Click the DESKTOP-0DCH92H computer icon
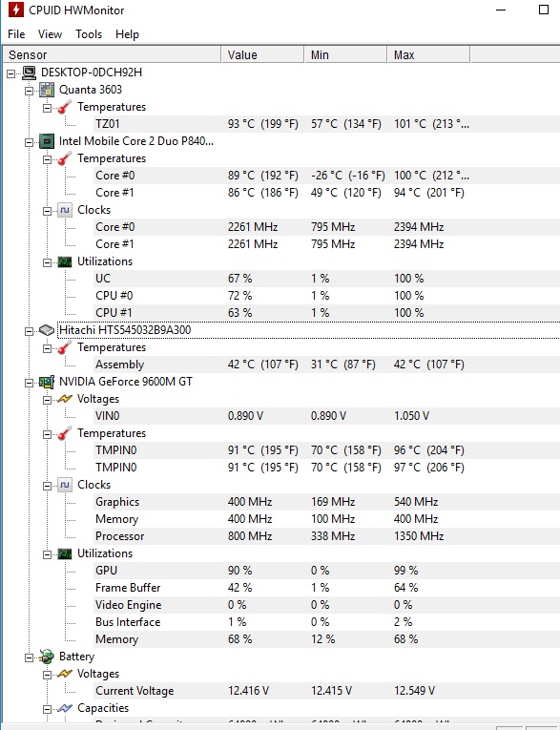 (x=29, y=73)
